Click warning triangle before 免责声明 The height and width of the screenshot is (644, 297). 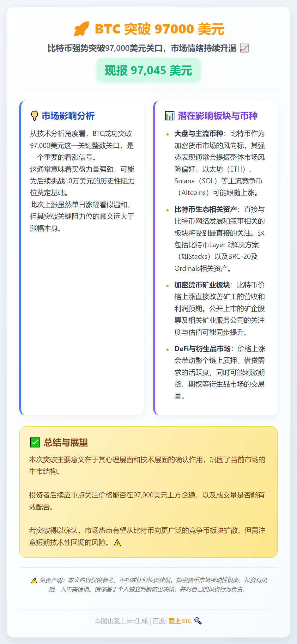click(34, 580)
